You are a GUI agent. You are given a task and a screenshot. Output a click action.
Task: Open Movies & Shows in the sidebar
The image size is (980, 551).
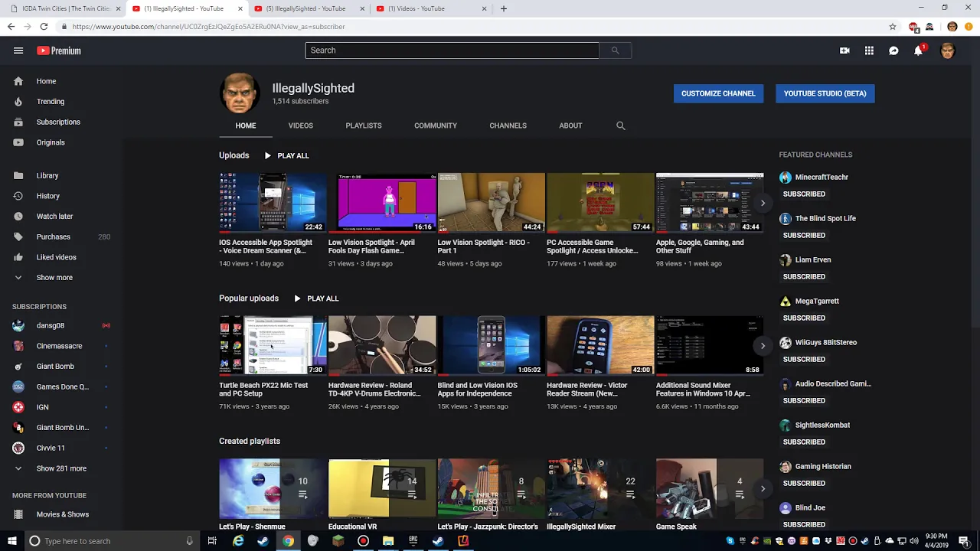pyautogui.click(x=63, y=514)
